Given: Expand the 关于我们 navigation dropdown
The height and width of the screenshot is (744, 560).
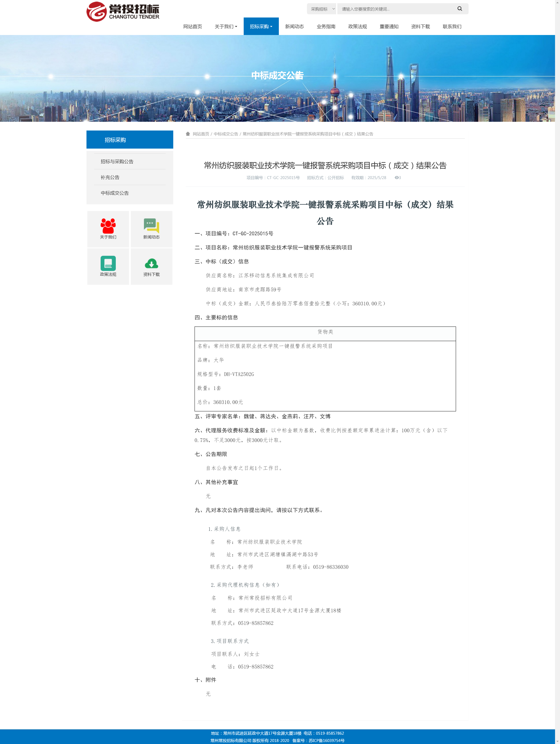Looking at the screenshot, I should click(226, 27).
